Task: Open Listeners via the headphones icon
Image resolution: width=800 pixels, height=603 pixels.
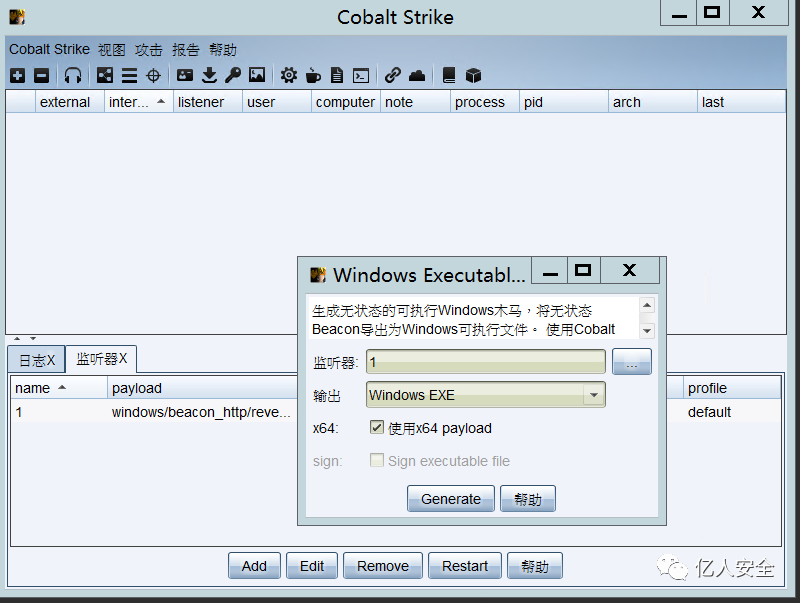Action: (72, 76)
